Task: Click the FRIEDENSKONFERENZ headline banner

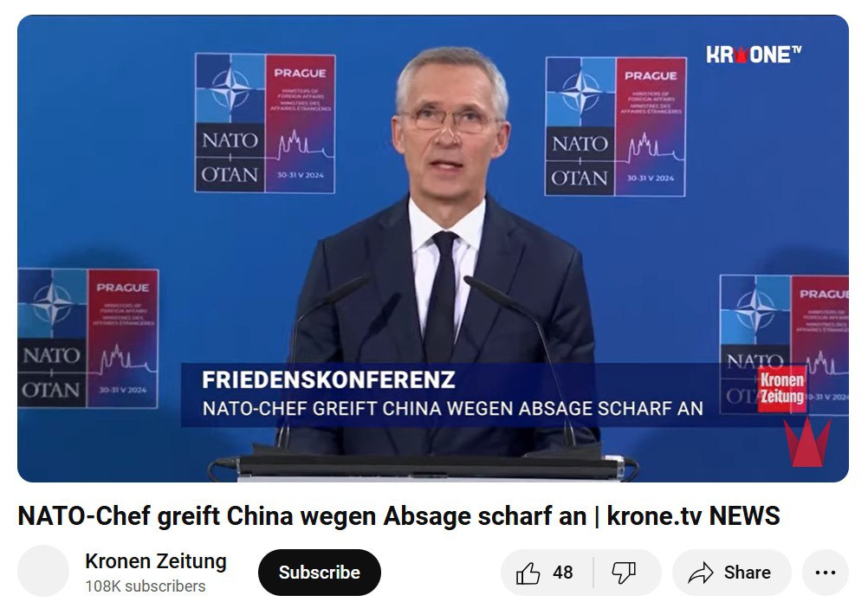Action: coord(328,380)
